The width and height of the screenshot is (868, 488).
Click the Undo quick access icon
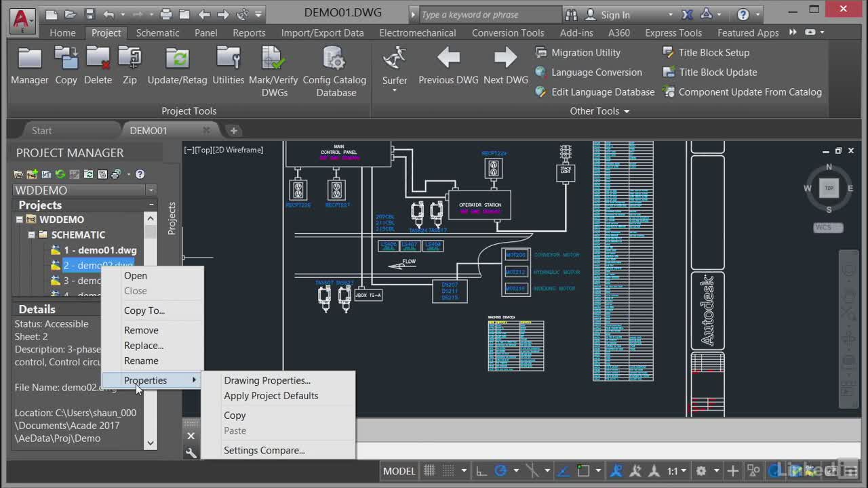coord(108,14)
